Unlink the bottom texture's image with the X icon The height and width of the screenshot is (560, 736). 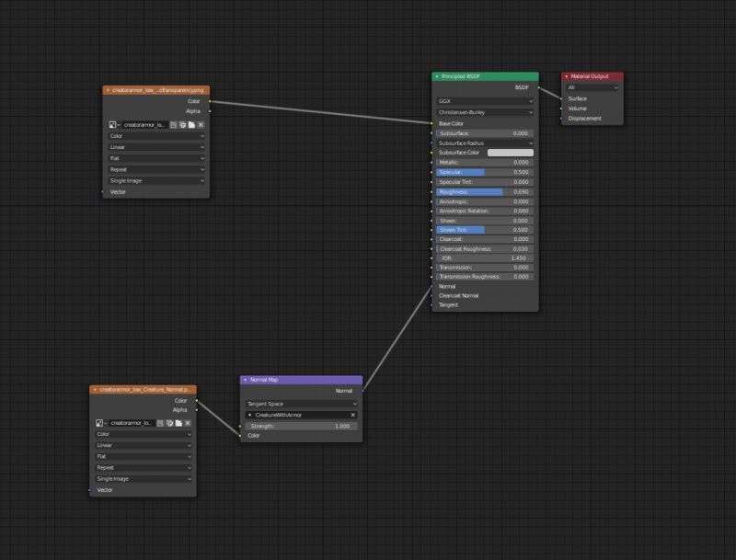pyautogui.click(x=188, y=423)
